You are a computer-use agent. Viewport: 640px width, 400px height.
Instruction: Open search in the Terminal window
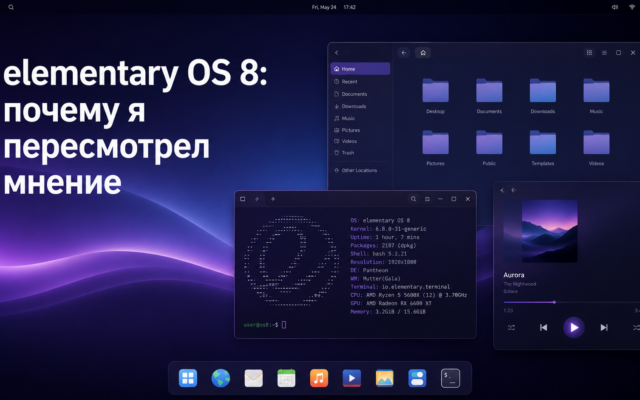[413, 199]
